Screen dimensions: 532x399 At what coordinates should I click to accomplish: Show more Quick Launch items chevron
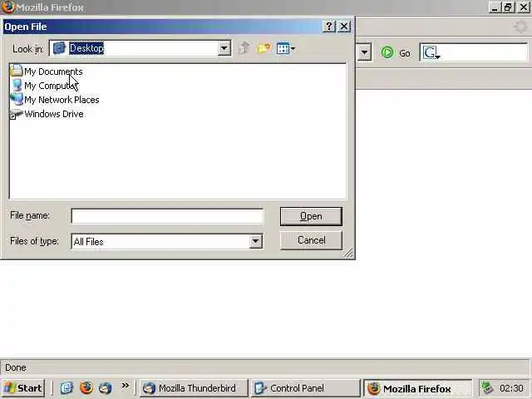tap(126, 385)
